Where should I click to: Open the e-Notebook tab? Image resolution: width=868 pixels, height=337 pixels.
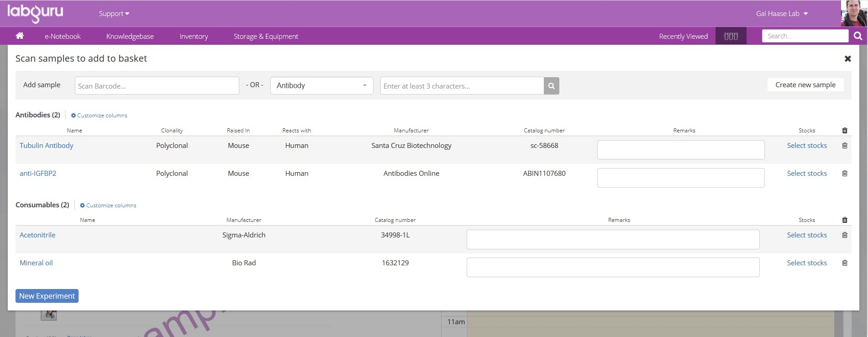click(63, 37)
